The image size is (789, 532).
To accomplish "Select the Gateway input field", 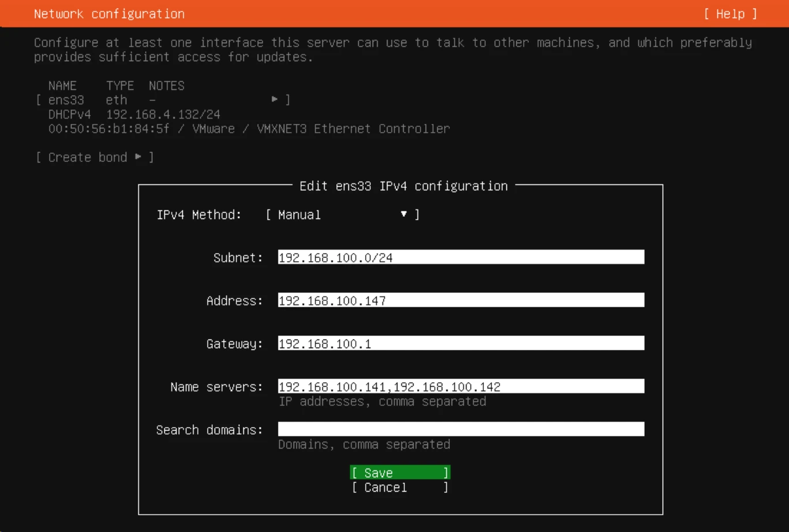I will [x=460, y=344].
